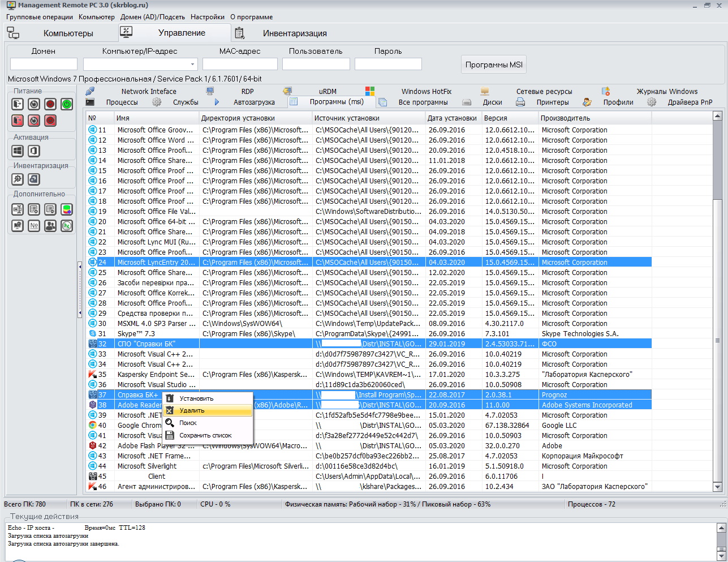Screen dimensions: 728x562
Task: Sort by the Версия column header
Action: point(510,118)
